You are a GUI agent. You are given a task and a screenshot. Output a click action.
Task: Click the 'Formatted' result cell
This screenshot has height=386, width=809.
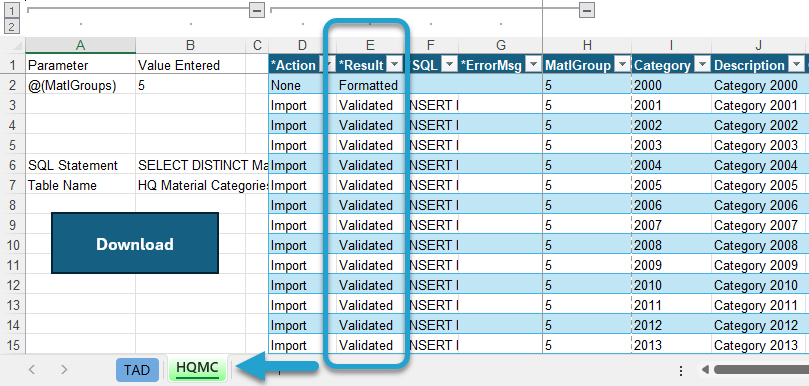[370, 85]
